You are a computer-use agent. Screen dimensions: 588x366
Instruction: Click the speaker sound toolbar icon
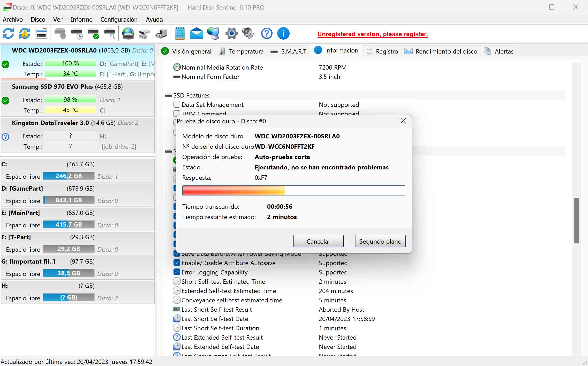tap(248, 34)
